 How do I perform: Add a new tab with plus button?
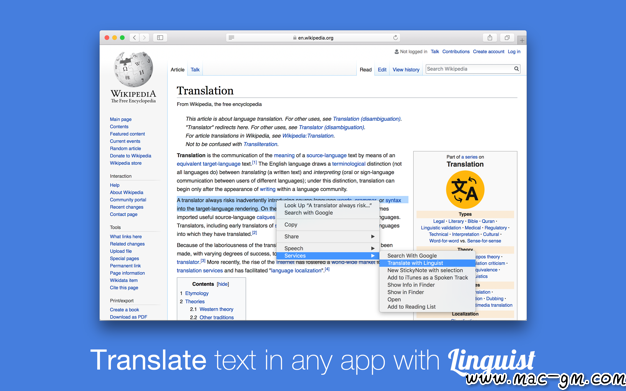tap(522, 40)
